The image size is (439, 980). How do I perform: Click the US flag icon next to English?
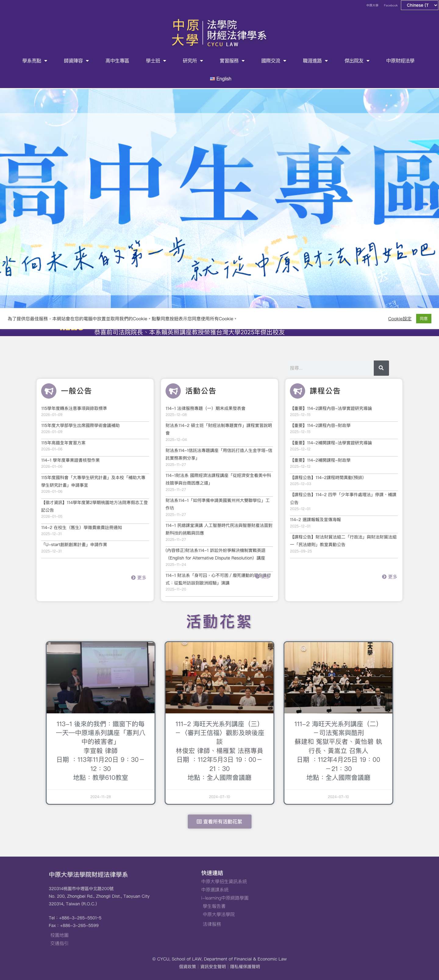pyautogui.click(x=212, y=79)
